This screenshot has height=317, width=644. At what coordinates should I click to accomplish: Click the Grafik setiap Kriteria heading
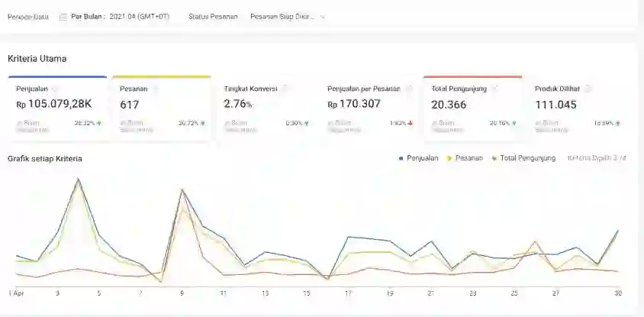pos(45,159)
